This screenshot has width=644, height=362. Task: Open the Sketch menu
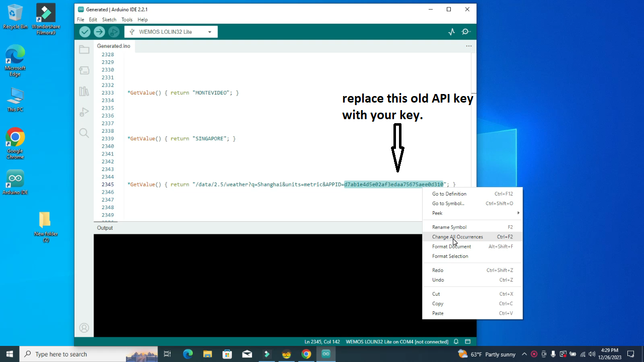pyautogui.click(x=109, y=20)
